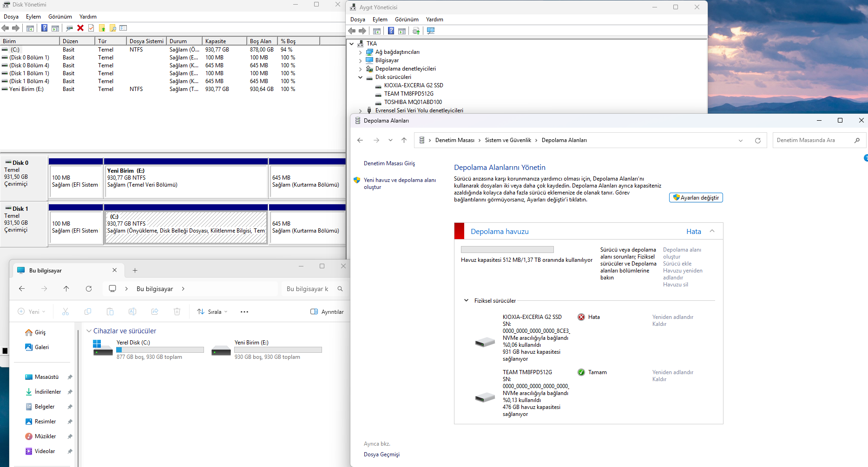Click refresh icon in Bu bilgisayar window
Viewport: 868px width, 467px height.
pos(89,289)
